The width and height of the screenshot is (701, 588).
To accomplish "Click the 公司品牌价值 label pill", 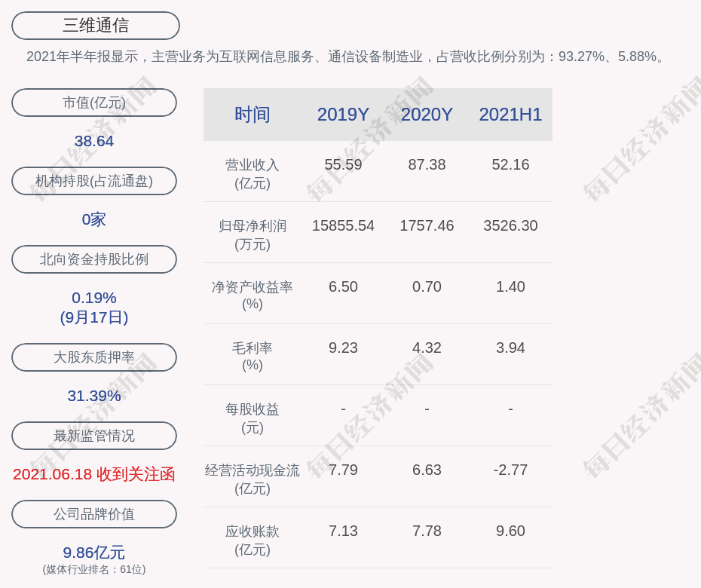I will click(94, 514).
